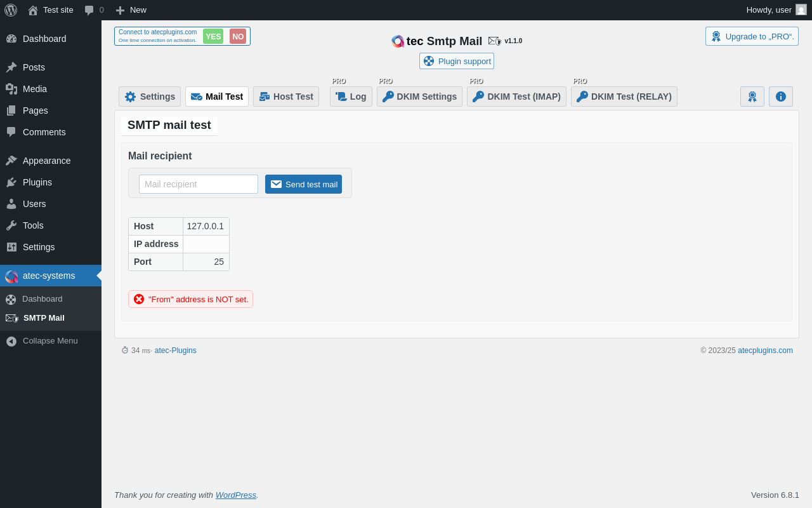
Task: Click the Version 6.8.1 text
Action: (775, 495)
